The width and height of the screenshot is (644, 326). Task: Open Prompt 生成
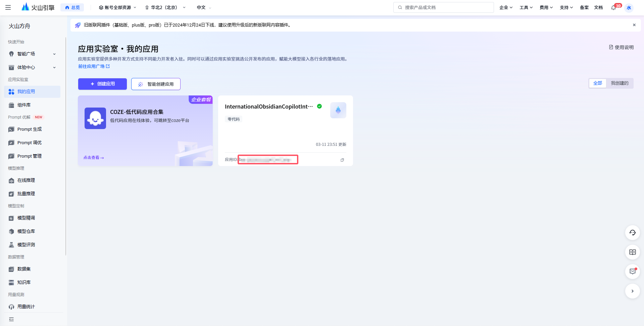(x=33, y=129)
